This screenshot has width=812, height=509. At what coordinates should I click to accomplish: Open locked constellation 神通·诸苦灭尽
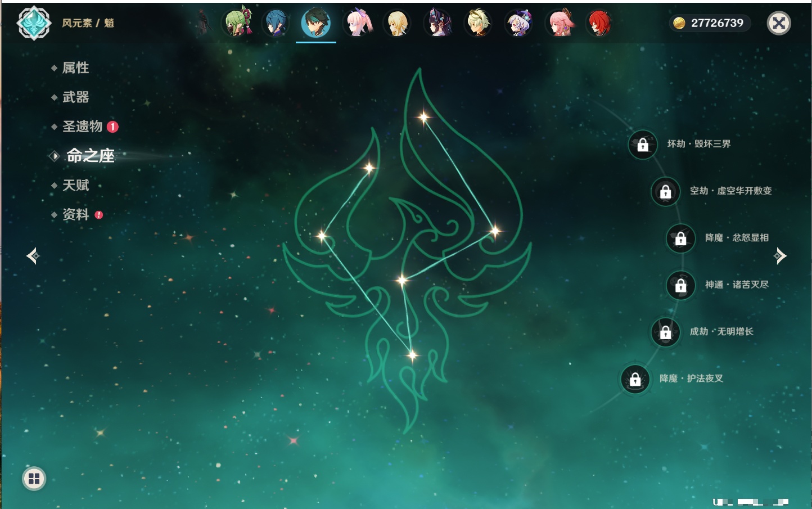pyautogui.click(x=680, y=285)
